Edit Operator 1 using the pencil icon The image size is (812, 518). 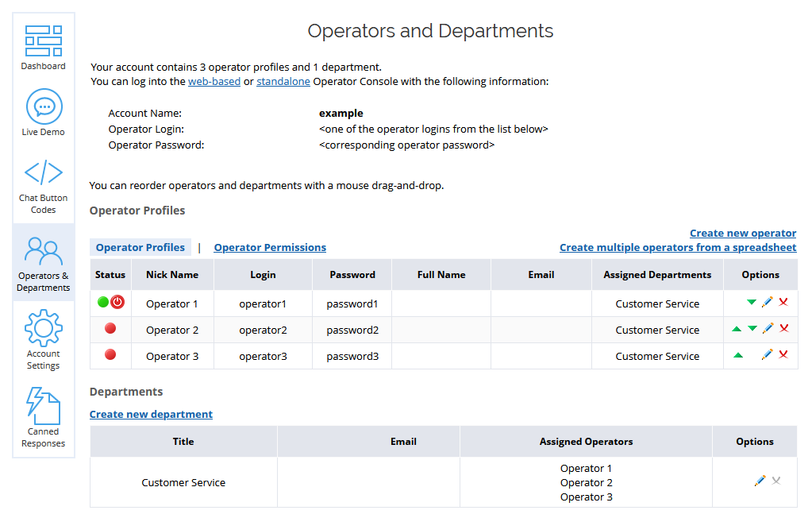point(768,302)
